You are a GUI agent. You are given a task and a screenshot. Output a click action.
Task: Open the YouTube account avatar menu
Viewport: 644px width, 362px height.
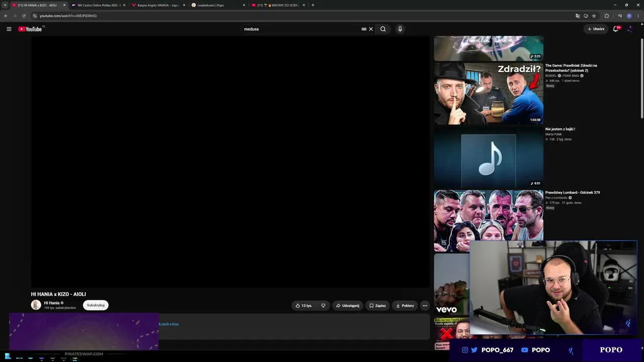pyautogui.click(x=630, y=29)
